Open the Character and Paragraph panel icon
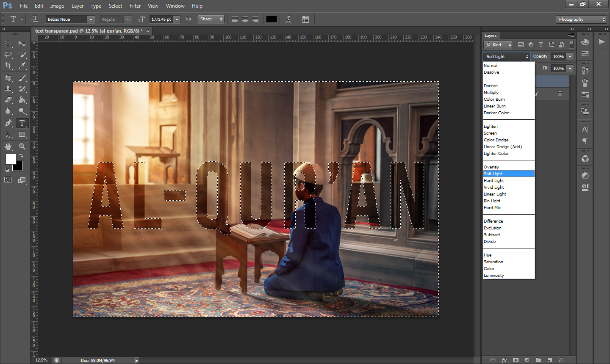Viewport: 610px width, 364px height. point(306,19)
